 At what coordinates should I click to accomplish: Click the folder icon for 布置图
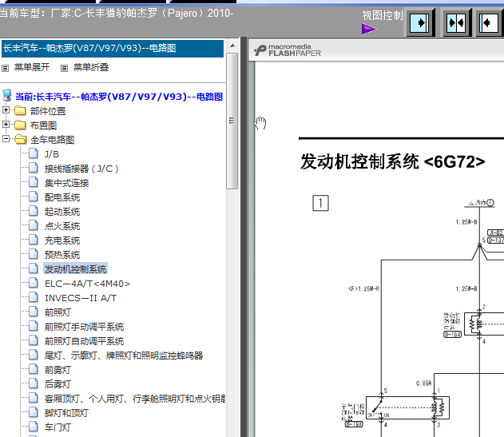click(x=20, y=125)
